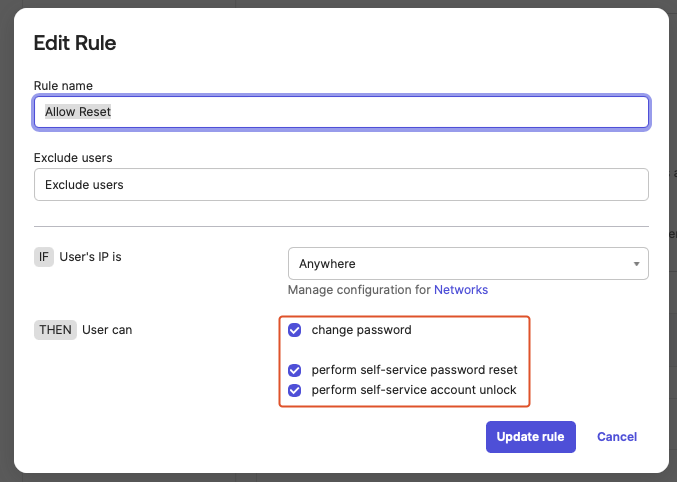Click the "Rule name" field label
The height and width of the screenshot is (482, 677).
(x=63, y=86)
